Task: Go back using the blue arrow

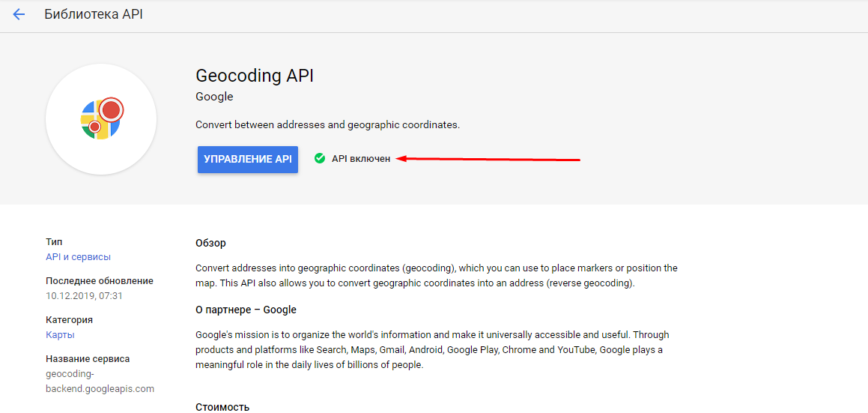Action: (19, 14)
